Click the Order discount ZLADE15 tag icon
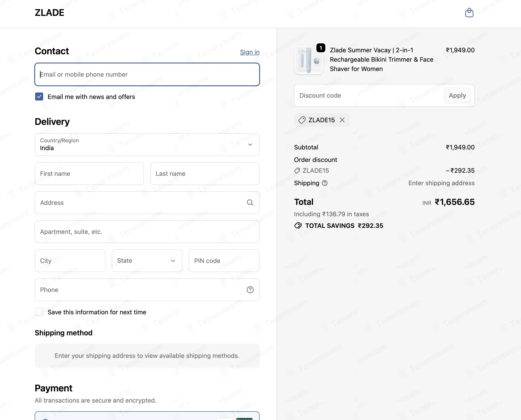The width and height of the screenshot is (521, 420). pos(297,170)
